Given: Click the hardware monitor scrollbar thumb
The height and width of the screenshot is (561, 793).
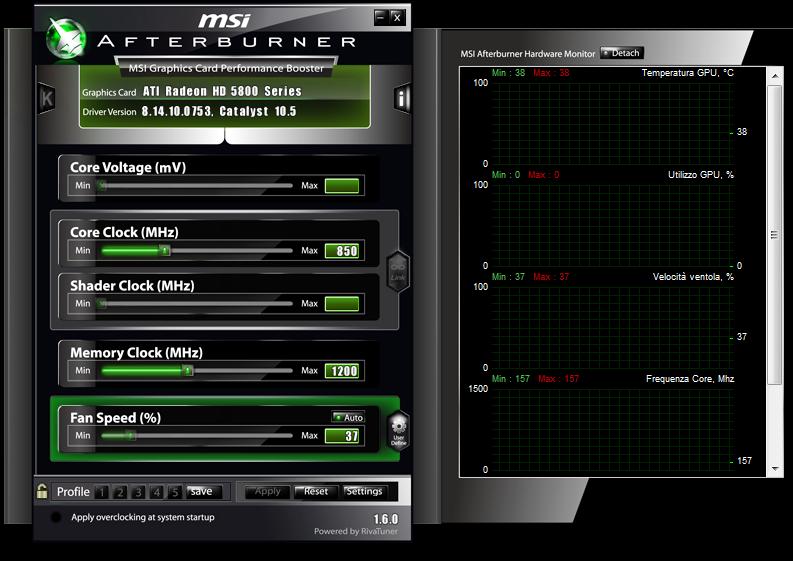Looking at the screenshot, I should pos(775,235).
